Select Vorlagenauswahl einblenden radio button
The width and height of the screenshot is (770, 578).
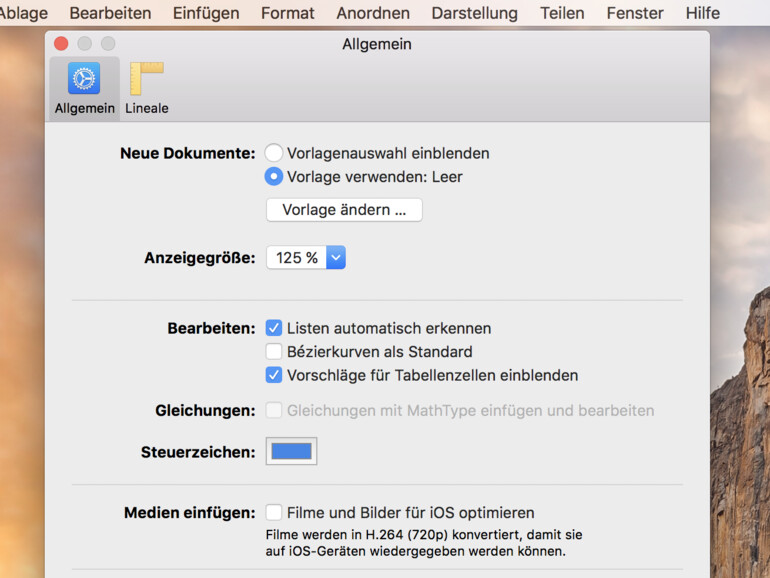tap(274, 153)
